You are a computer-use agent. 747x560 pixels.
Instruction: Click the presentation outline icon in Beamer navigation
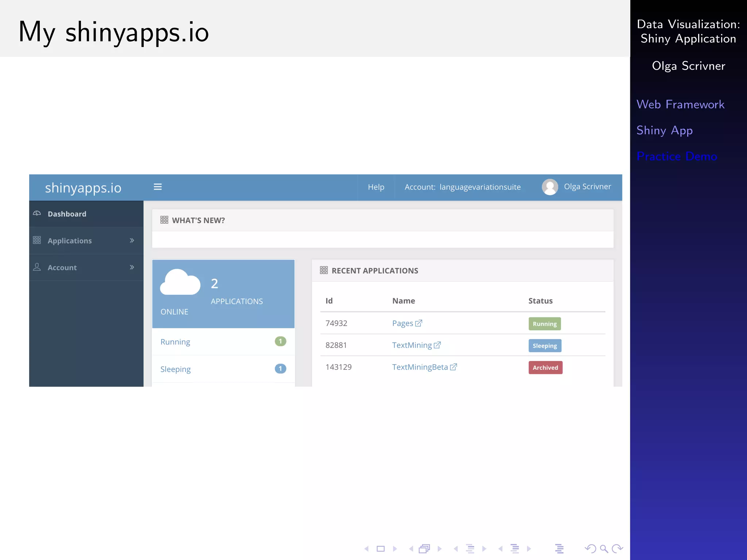point(560,549)
